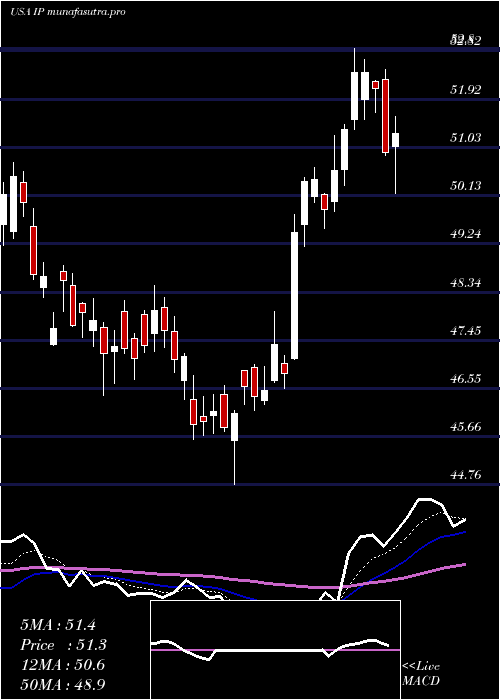This screenshot has height=700, width=500.
Task: Click the large red candle near chart top
Action: (385, 116)
